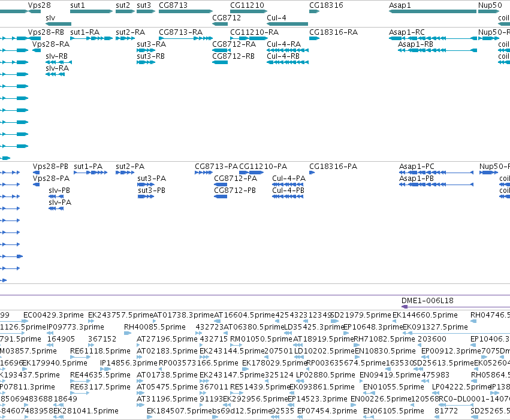This screenshot has height=420, width=510.
Task: Open transcript Asap1-RB
Action: [415, 44]
